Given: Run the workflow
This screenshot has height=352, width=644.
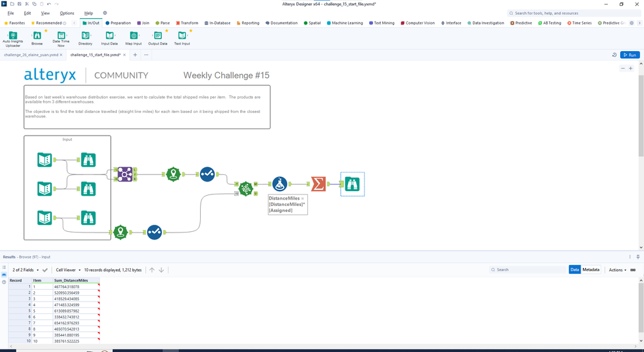Looking at the screenshot, I should pos(630,55).
